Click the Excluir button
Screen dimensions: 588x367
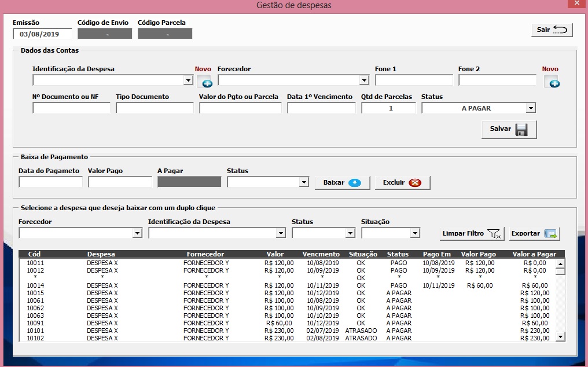coord(402,183)
